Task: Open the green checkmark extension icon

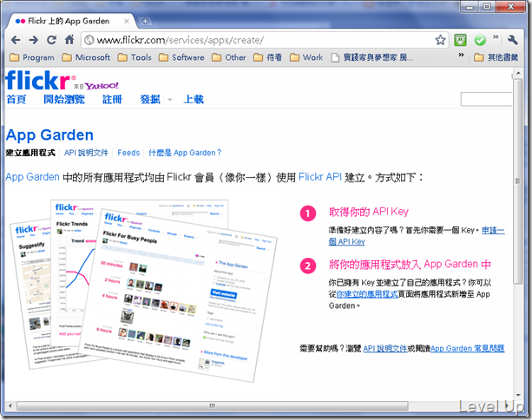Action: coord(480,40)
